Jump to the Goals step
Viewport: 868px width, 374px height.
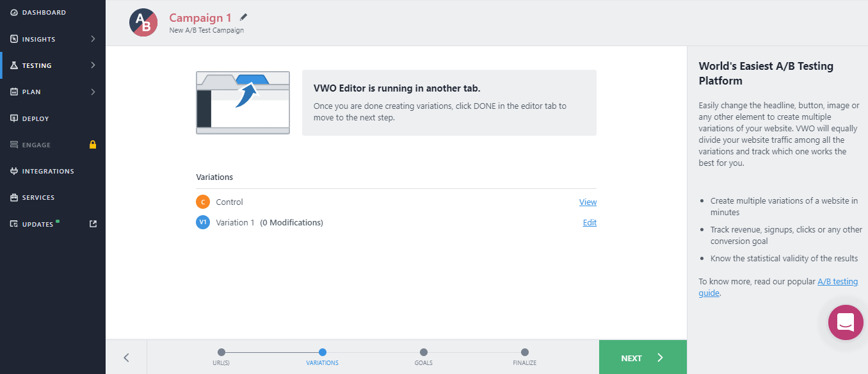click(x=423, y=352)
